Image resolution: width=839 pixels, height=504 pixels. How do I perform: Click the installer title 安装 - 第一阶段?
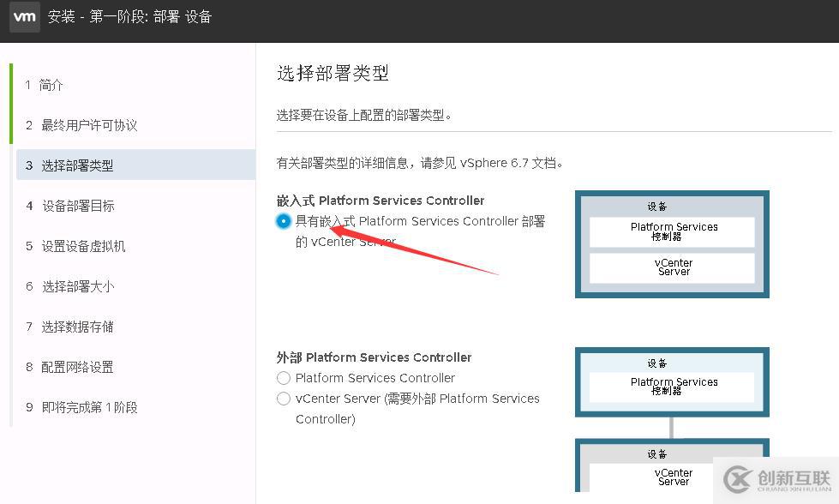(129, 17)
